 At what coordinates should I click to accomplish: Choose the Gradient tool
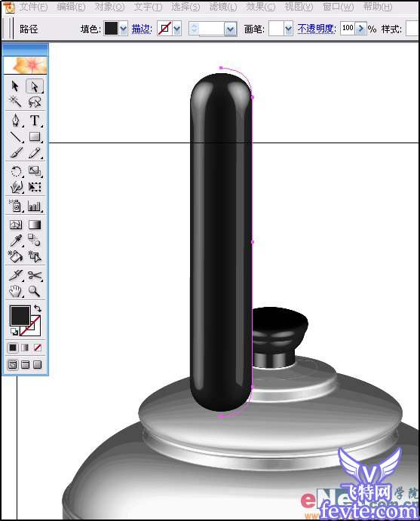[35, 225]
